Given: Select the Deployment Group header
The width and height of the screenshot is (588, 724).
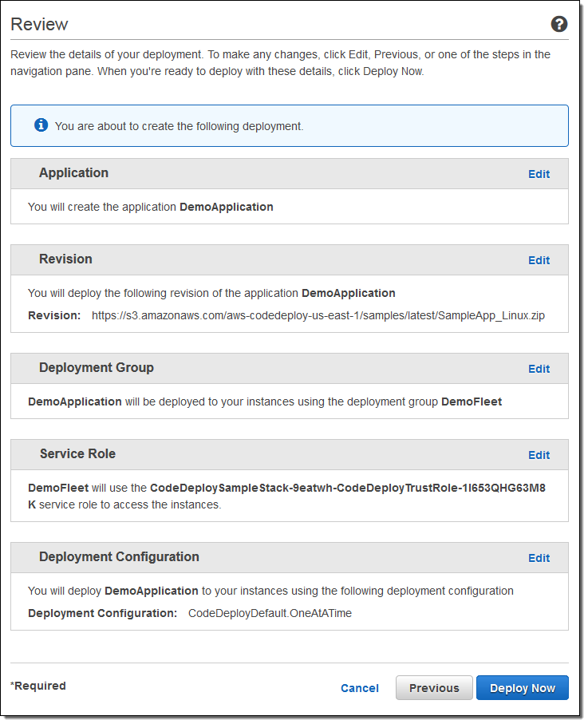Looking at the screenshot, I should pyautogui.click(x=96, y=368).
